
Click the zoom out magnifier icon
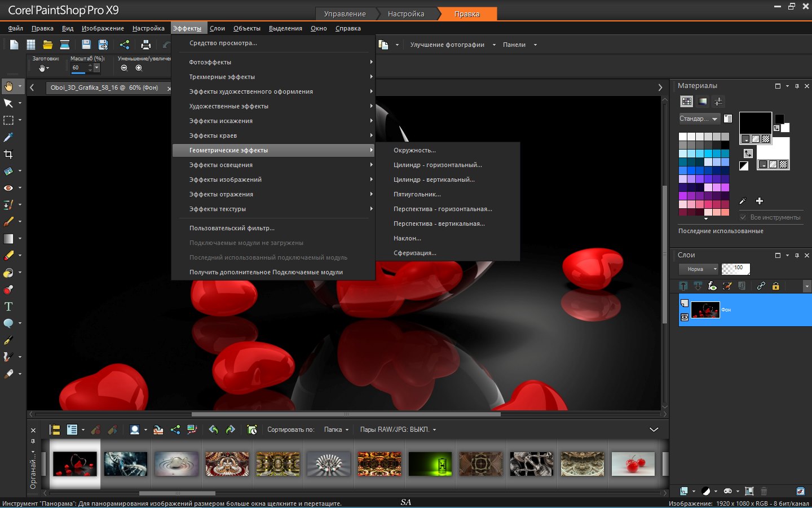click(124, 68)
